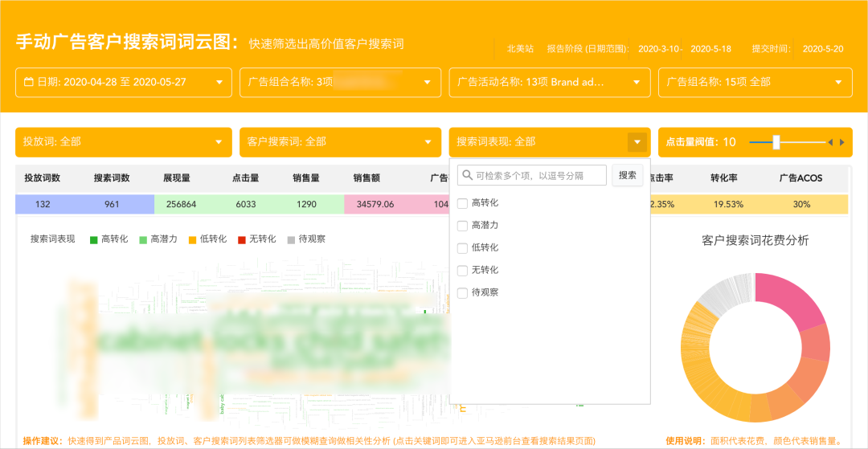
Task: Click the 搜索词数 column header
Action: (111, 178)
